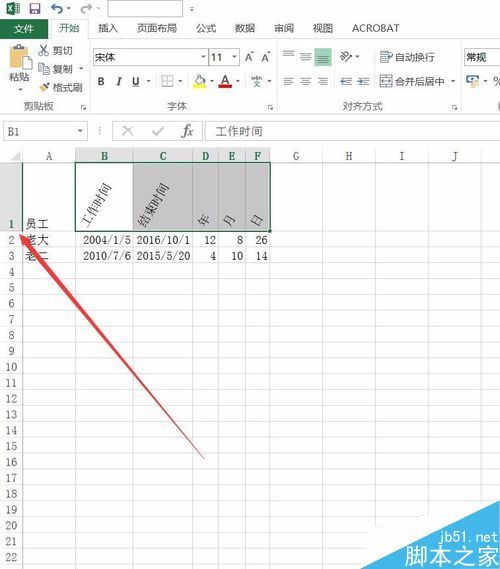Click the increase indent icon
The width and height of the screenshot is (500, 569).
point(363,82)
